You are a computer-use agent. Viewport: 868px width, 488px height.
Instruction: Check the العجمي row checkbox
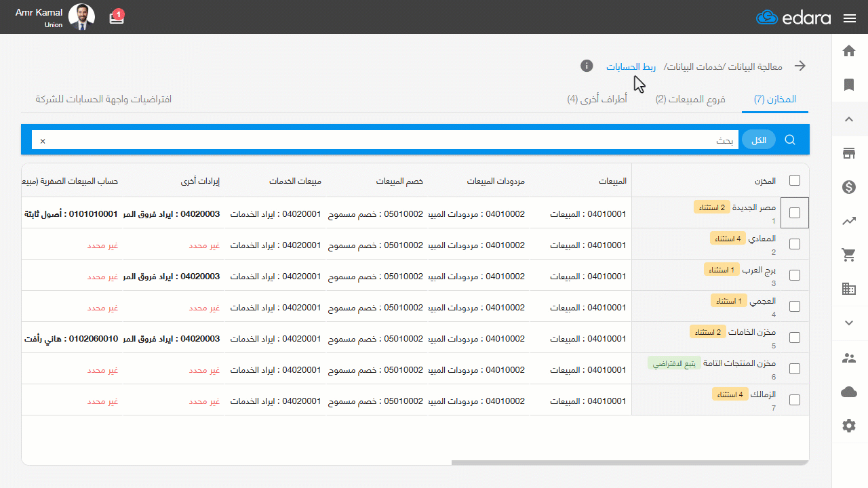click(x=795, y=306)
